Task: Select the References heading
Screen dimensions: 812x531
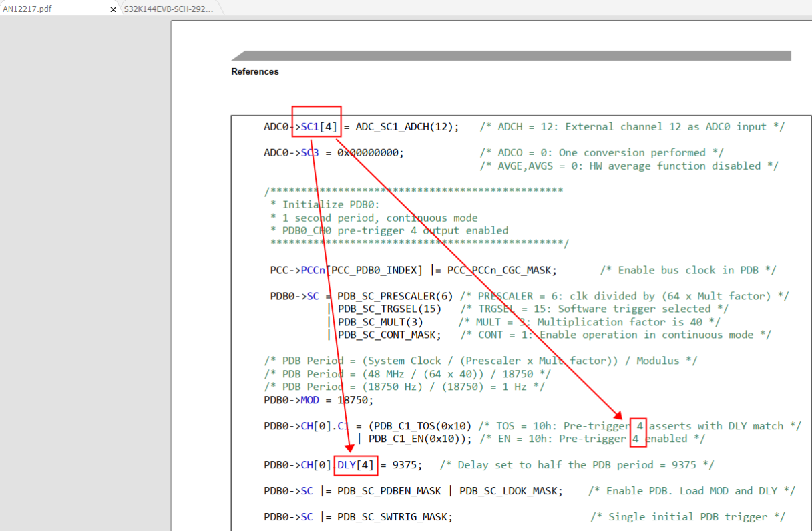Action: 254,71
